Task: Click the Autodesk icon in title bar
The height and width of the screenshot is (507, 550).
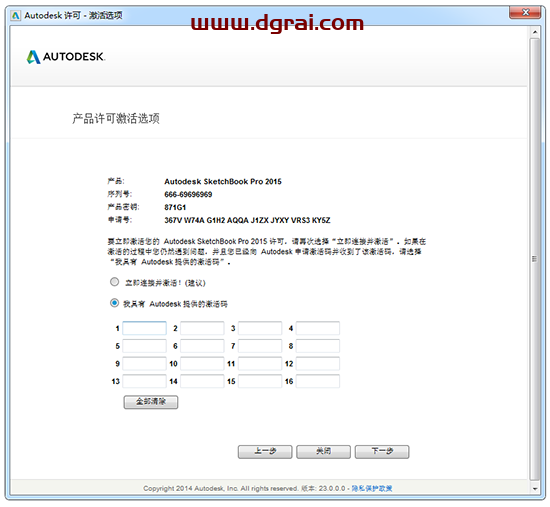Action: 15,15
